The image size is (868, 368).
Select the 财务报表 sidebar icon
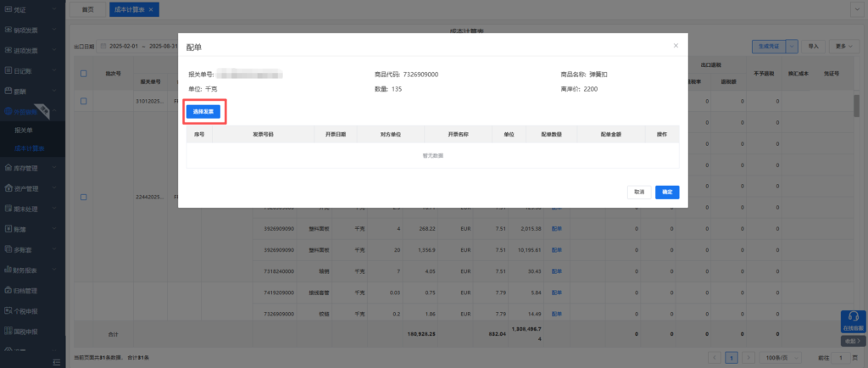click(8, 270)
